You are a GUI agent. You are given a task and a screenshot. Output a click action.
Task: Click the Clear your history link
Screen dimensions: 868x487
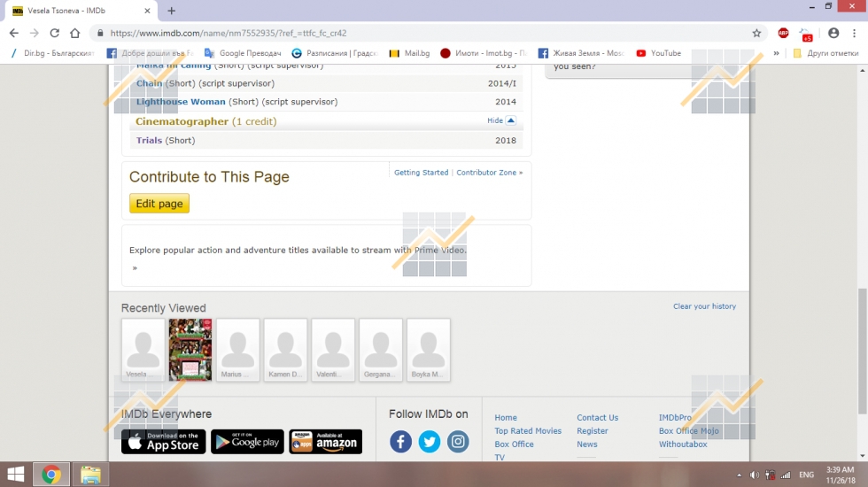(x=704, y=306)
